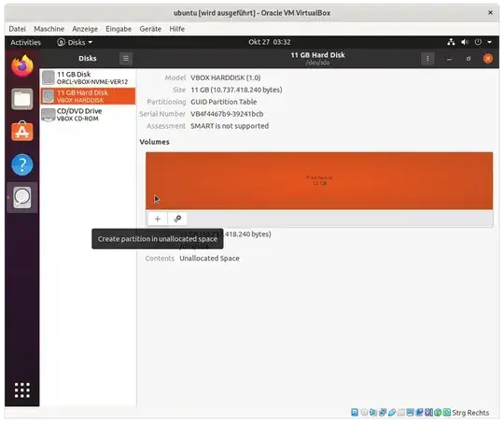Open the Disks app menu dropdown in top panel
504x423 pixels.
(75, 42)
